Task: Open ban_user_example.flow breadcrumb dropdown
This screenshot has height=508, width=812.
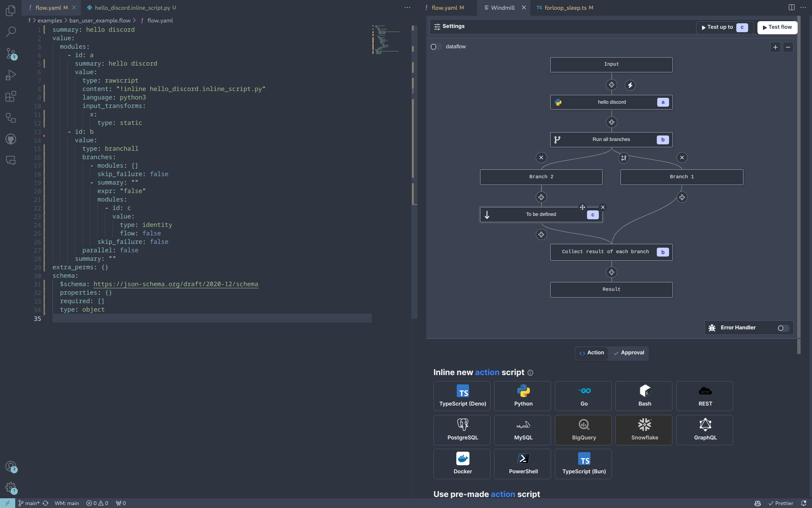Action: [100, 20]
